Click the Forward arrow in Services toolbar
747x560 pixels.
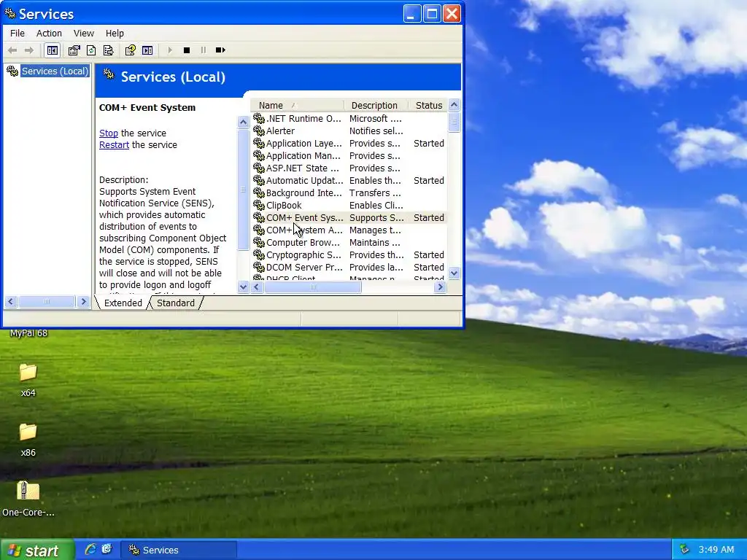point(29,50)
